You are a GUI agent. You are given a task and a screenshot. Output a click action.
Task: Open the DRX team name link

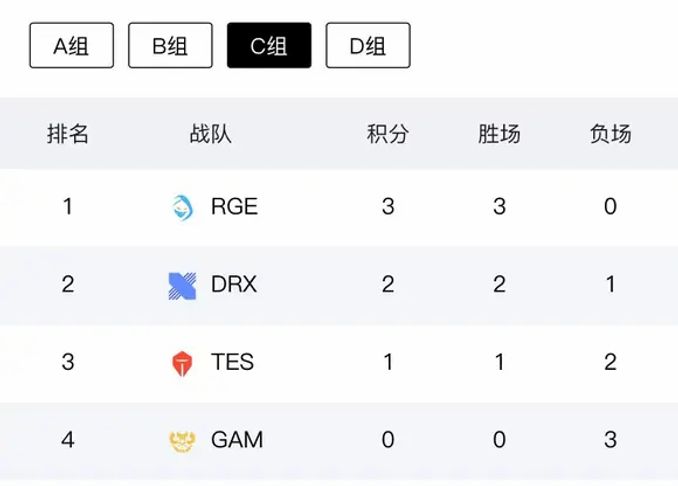point(234,285)
